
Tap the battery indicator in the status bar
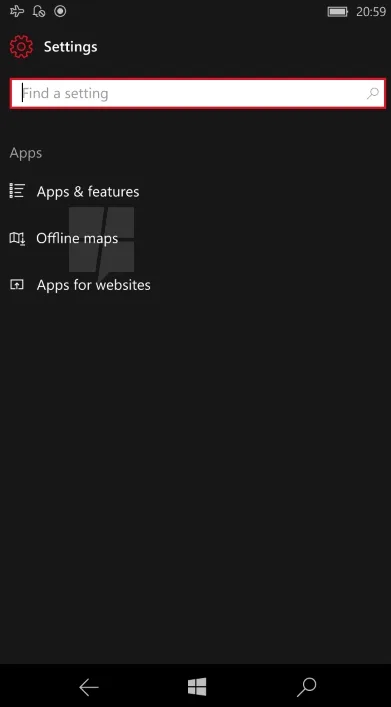(x=338, y=12)
